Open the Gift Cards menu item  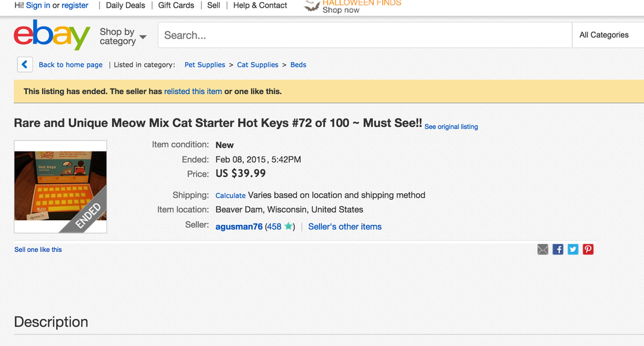pyautogui.click(x=176, y=5)
